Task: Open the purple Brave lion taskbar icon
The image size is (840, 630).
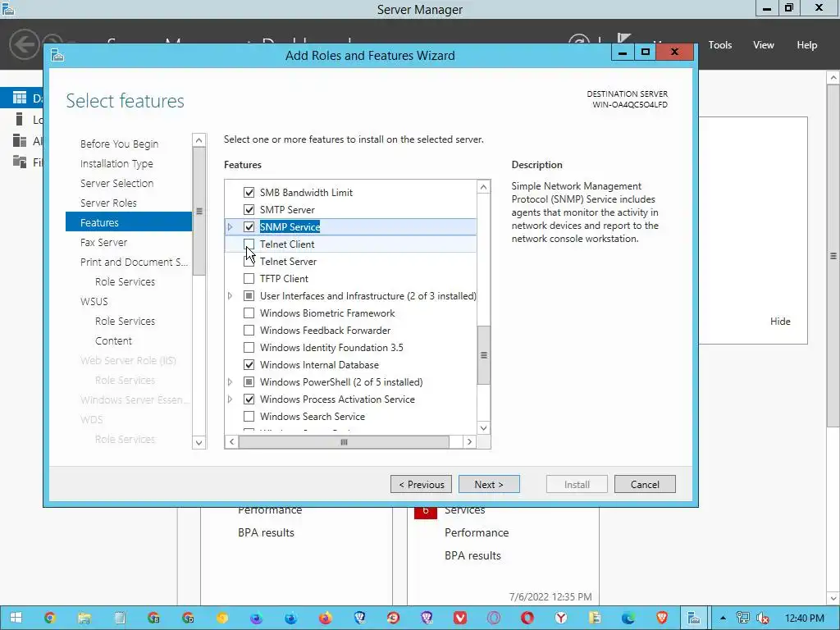Action: pyautogui.click(x=427, y=618)
